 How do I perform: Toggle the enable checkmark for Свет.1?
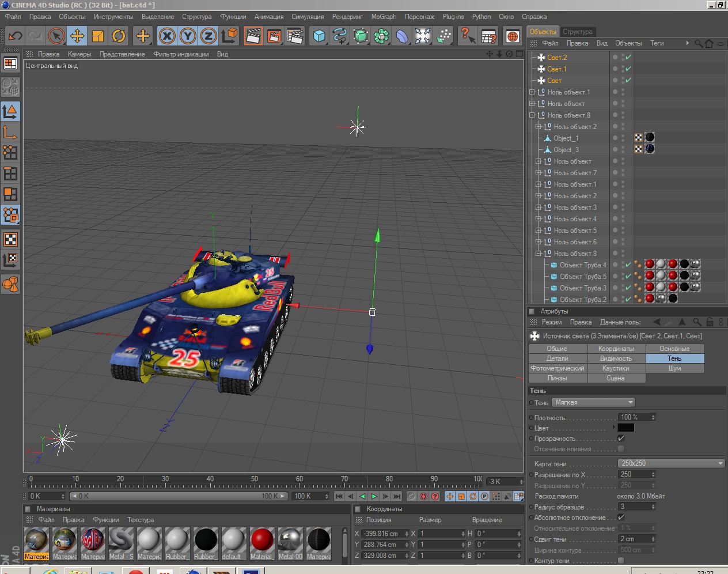point(628,69)
